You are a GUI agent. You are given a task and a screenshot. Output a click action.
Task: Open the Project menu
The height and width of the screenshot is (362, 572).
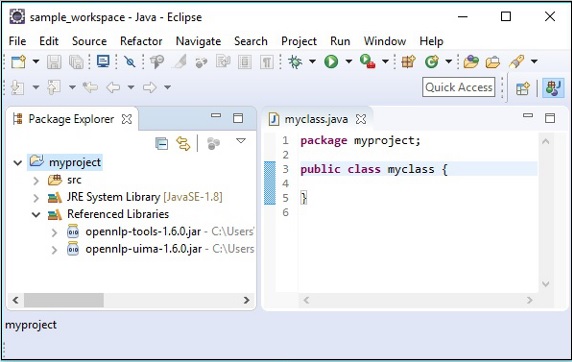point(299,41)
